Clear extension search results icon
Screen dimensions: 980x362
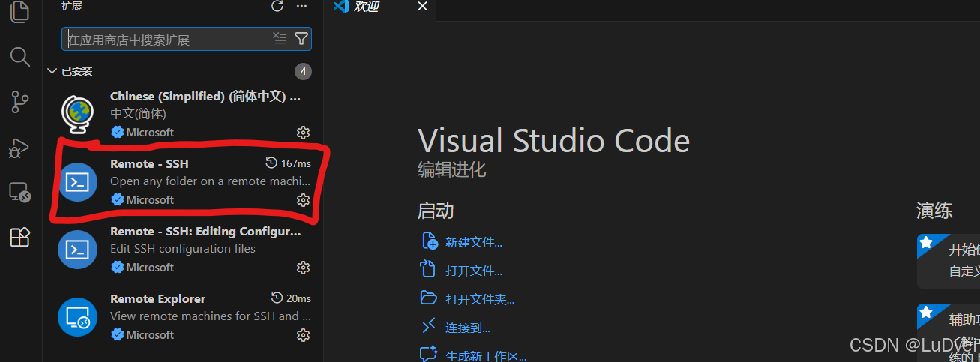coord(280,39)
